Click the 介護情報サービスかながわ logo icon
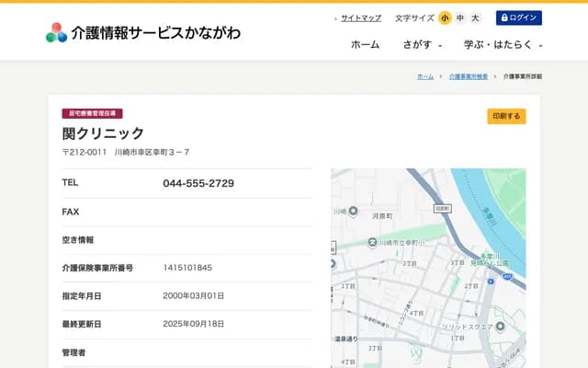Image resolution: width=588 pixels, height=368 pixels. point(56,32)
